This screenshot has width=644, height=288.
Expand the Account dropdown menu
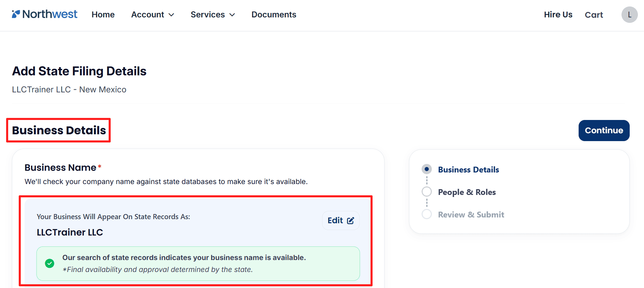pos(153,15)
